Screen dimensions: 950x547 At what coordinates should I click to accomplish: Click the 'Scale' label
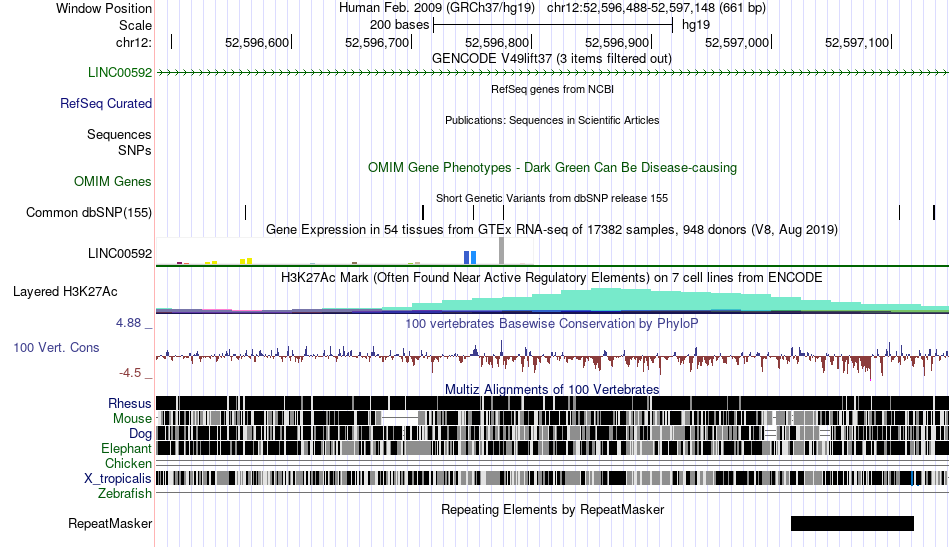click(x=135, y=25)
